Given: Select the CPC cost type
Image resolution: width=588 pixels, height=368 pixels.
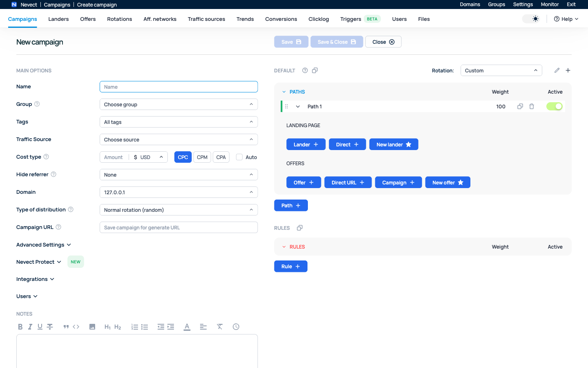Looking at the screenshot, I should click(183, 157).
